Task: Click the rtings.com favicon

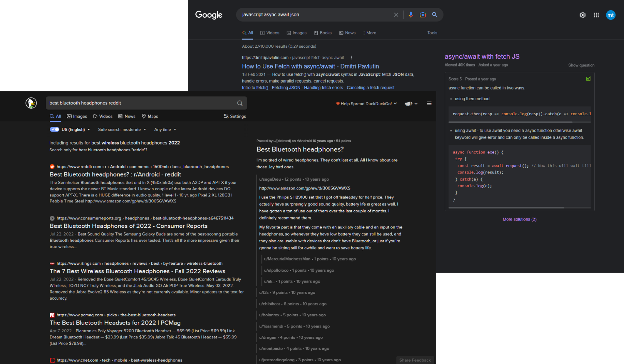Action: pyautogui.click(x=52, y=263)
